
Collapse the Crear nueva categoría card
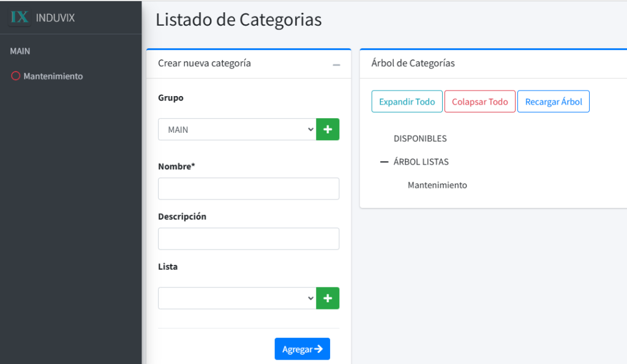click(336, 64)
